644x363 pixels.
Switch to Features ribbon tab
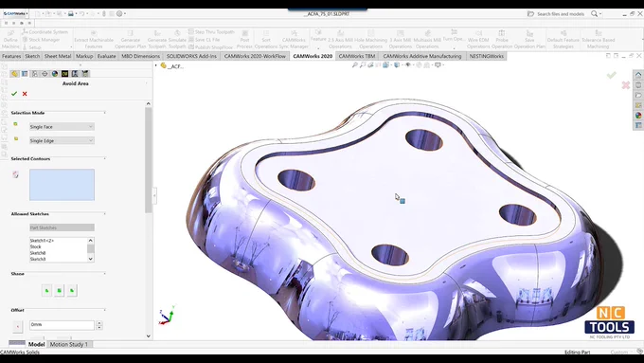11,56
